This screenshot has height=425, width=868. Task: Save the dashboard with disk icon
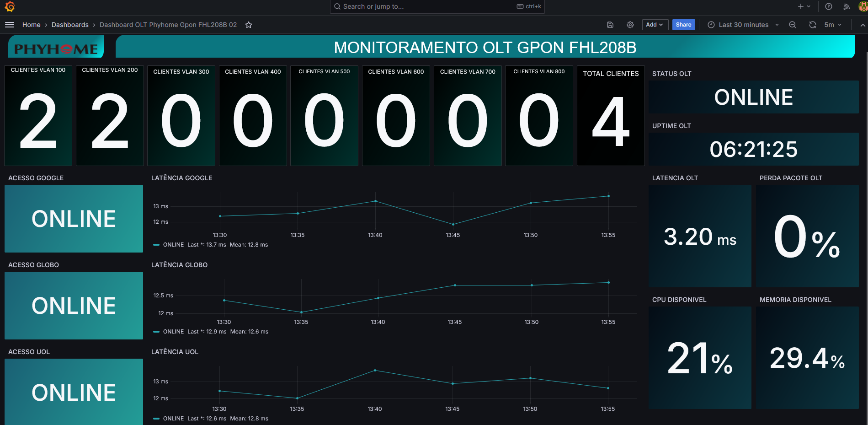click(610, 25)
